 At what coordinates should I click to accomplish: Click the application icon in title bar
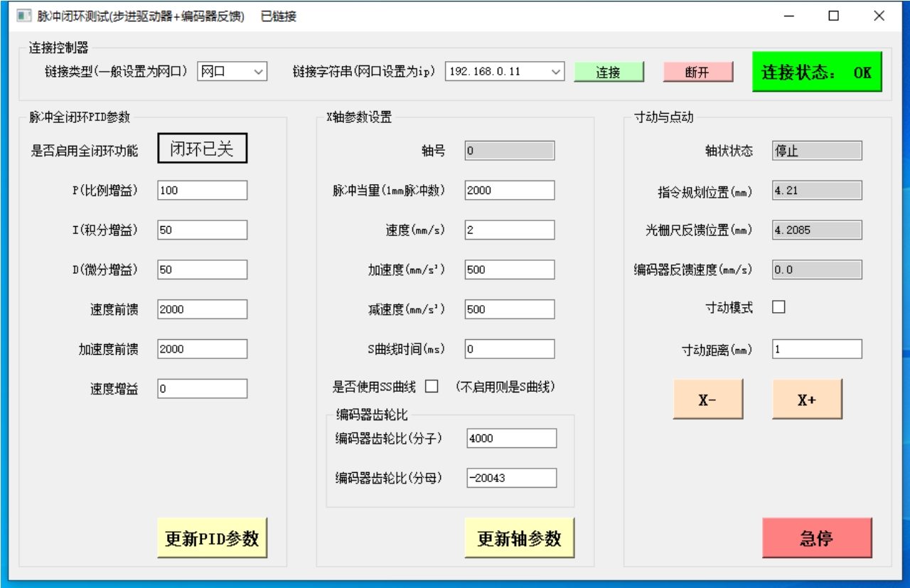pos(23,16)
